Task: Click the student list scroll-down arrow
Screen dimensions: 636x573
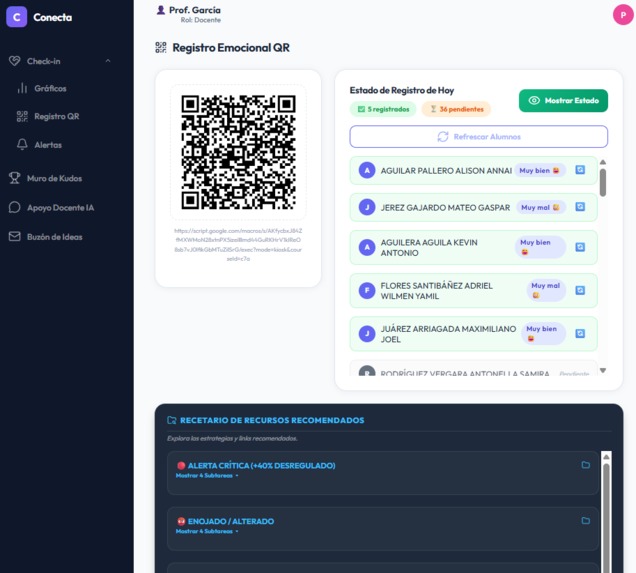Action: pos(603,370)
